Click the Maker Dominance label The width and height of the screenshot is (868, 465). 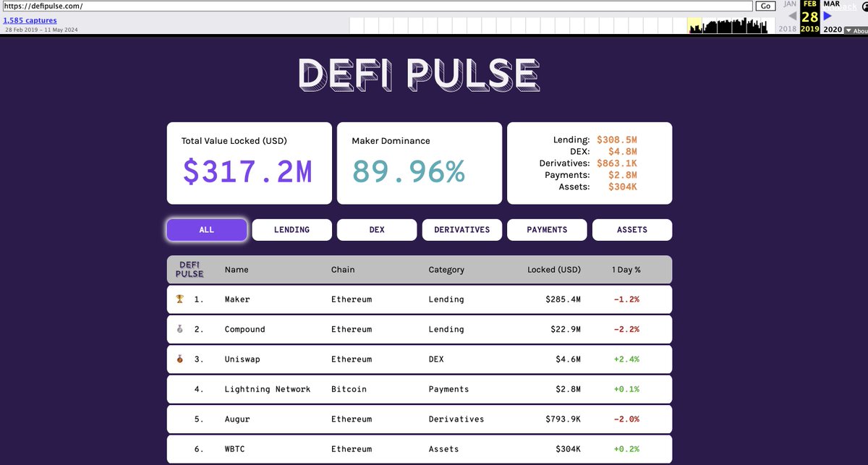point(391,141)
